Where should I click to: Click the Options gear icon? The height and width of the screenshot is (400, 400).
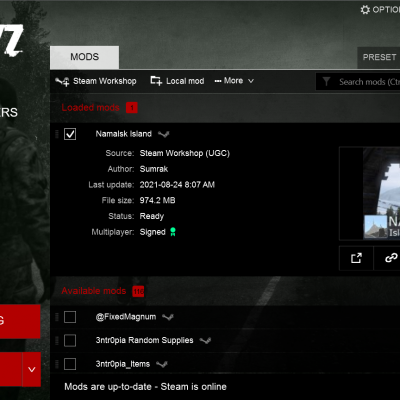pyautogui.click(x=365, y=10)
